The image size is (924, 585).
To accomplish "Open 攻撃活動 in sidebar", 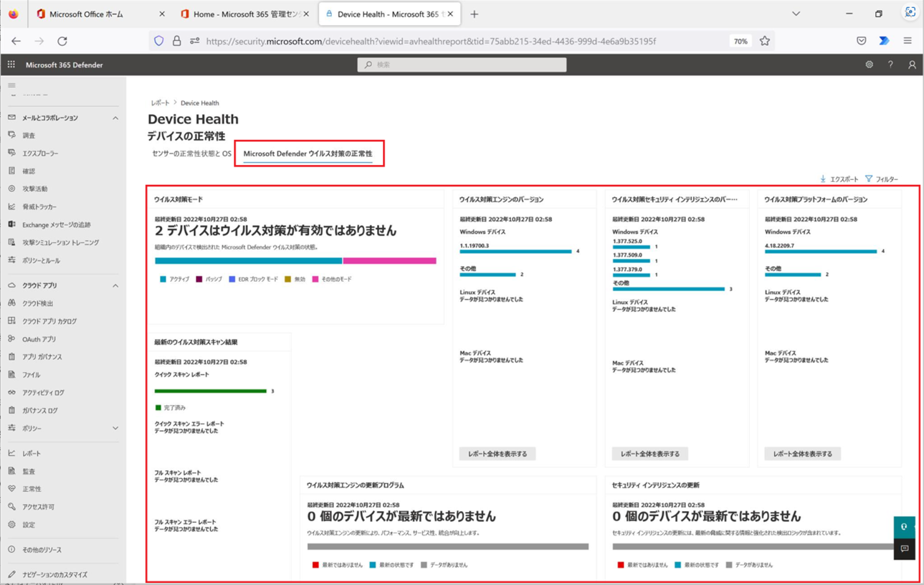I will coord(34,189).
